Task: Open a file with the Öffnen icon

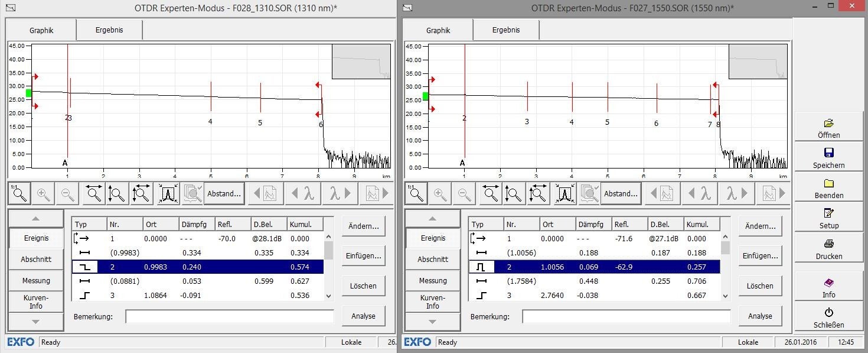Action: [828, 128]
